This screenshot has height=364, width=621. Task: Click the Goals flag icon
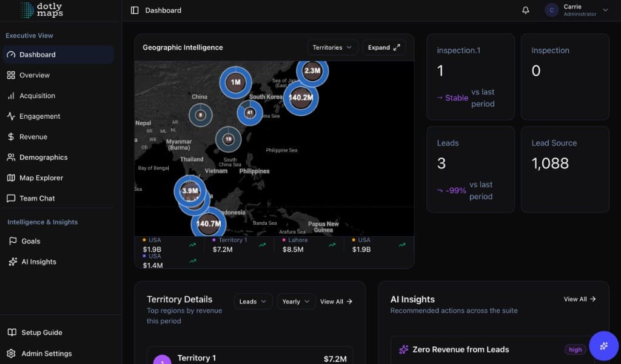click(13, 241)
